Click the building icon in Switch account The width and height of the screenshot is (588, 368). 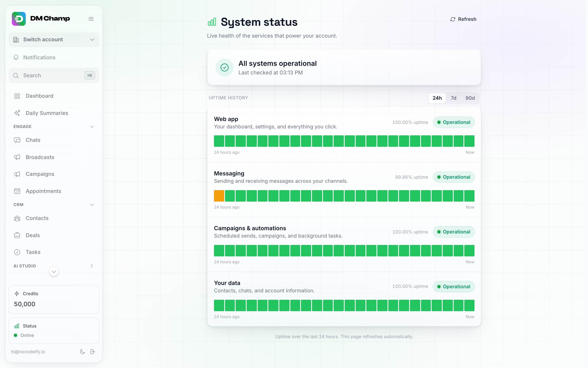coord(16,39)
